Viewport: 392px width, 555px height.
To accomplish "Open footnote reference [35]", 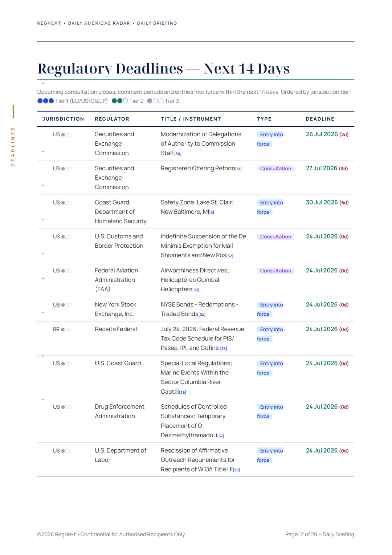I will point(224,349).
